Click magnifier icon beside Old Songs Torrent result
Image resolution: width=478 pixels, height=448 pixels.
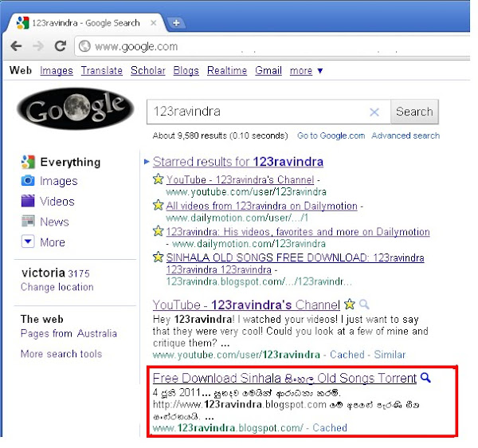coord(425,378)
